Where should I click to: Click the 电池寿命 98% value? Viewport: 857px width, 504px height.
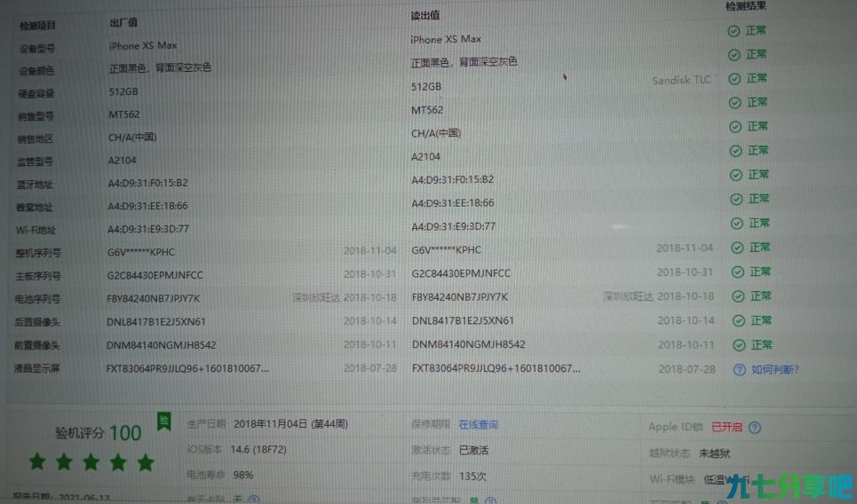point(243,475)
